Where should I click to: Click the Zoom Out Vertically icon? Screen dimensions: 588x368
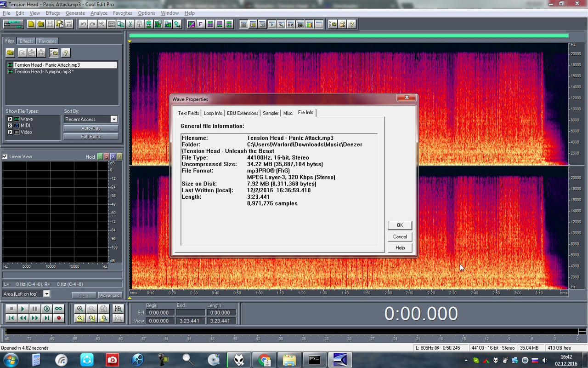pyautogui.click(x=119, y=318)
